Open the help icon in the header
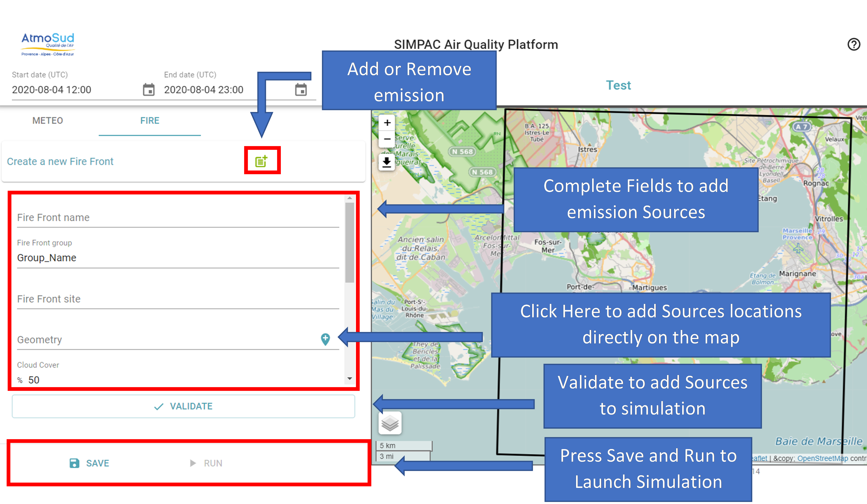This screenshot has height=504, width=867. (x=854, y=44)
